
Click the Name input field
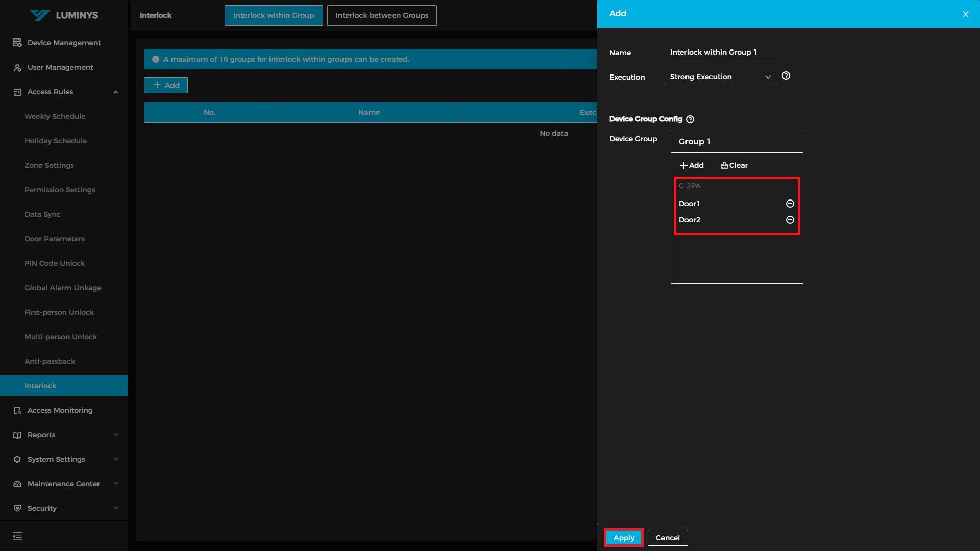pyautogui.click(x=720, y=52)
